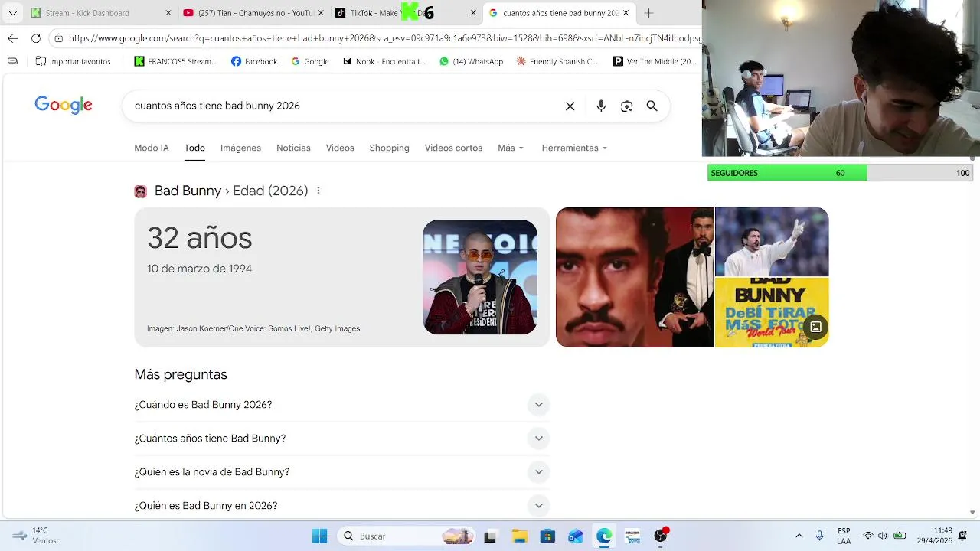Open Google Lens image search
Viewport: 980px width, 551px height.
click(626, 106)
